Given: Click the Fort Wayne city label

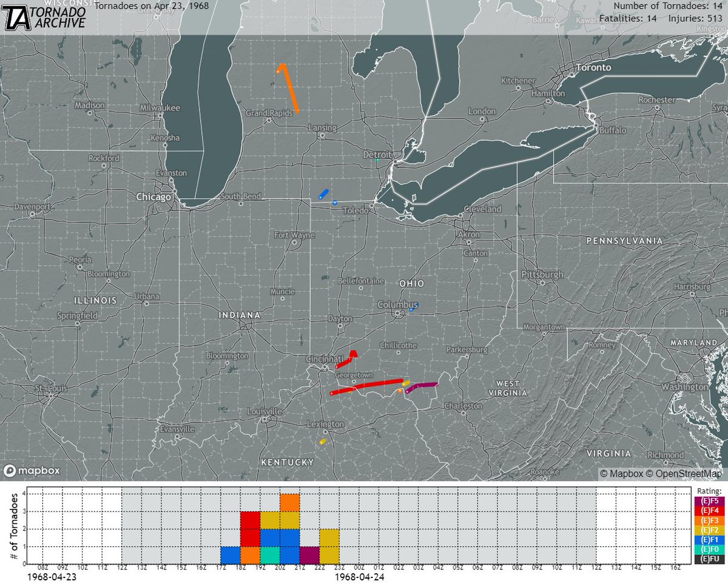Looking at the screenshot, I should pyautogui.click(x=294, y=235).
